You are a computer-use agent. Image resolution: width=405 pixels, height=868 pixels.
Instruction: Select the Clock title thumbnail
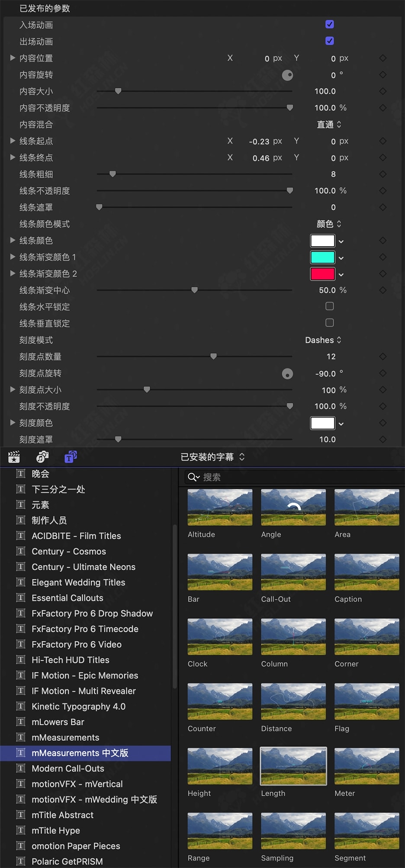220,637
